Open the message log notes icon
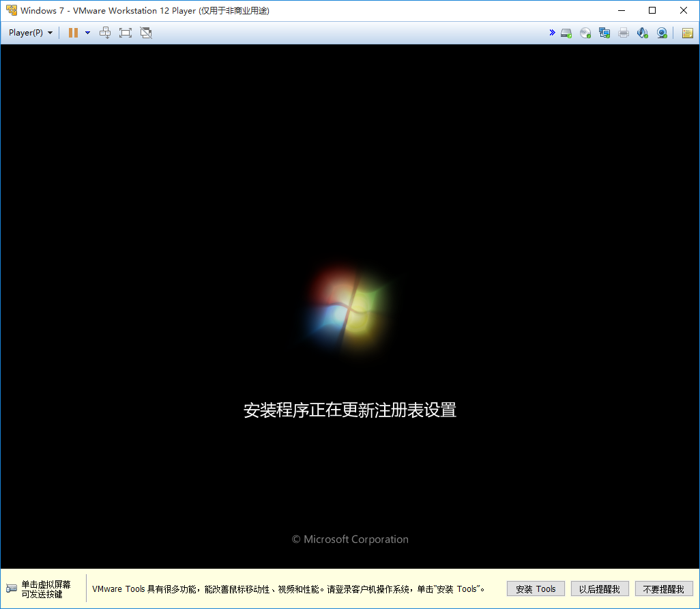The height and width of the screenshot is (609, 700). pyautogui.click(x=688, y=33)
